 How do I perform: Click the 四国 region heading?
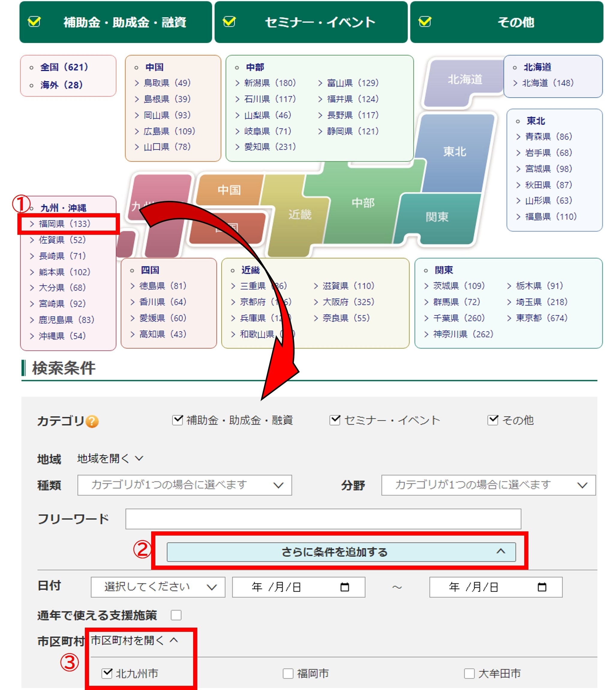(150, 270)
